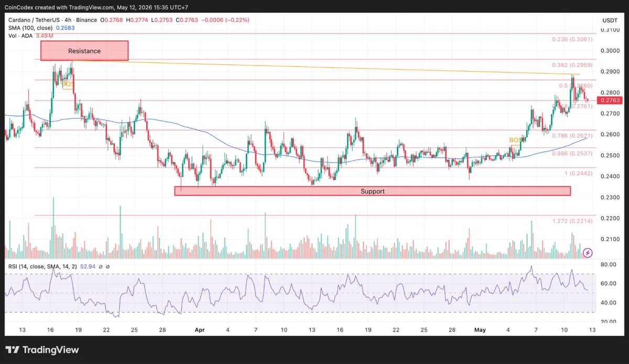Click the 0.886 (0.2537) Fibonacci label
The height and width of the screenshot is (364, 629).
point(572,153)
